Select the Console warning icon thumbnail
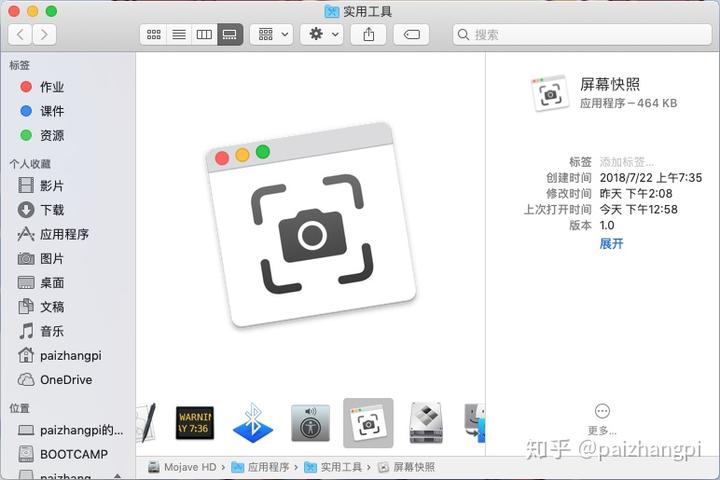This screenshot has width=720, height=480. pos(195,423)
